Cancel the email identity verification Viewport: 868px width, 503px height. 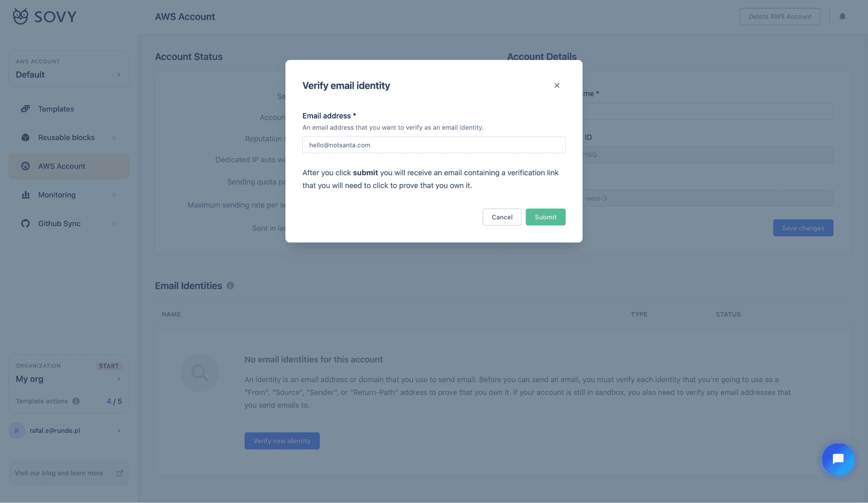tap(502, 217)
